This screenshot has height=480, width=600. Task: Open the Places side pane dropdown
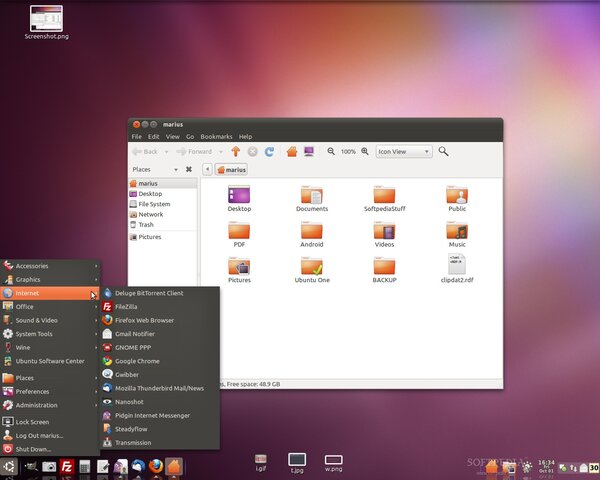(x=176, y=170)
